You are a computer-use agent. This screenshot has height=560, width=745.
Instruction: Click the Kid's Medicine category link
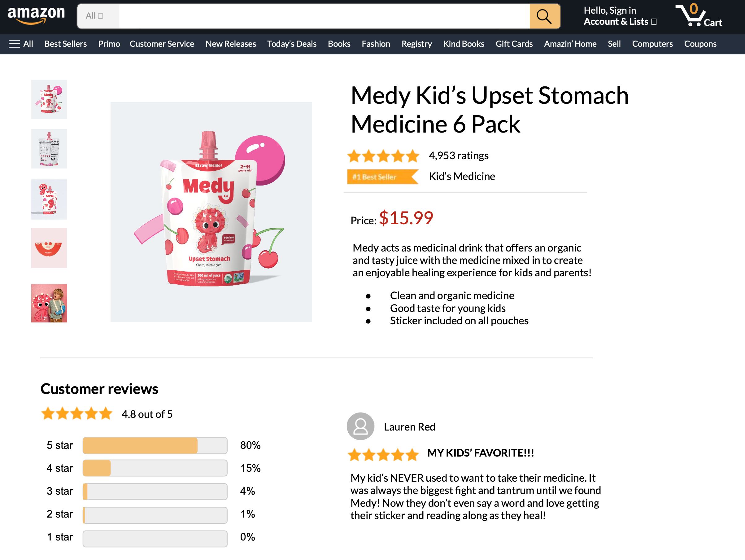pyautogui.click(x=461, y=176)
